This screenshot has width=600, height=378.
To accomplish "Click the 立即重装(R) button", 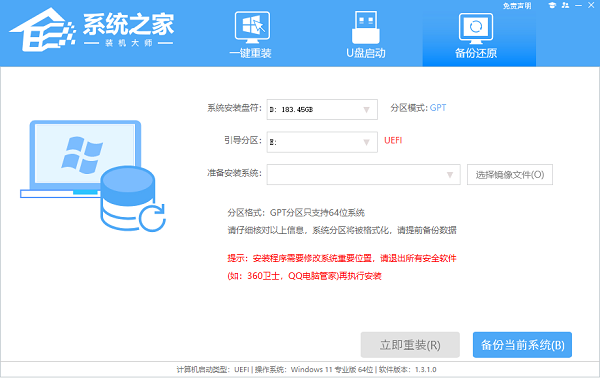I will tap(410, 345).
